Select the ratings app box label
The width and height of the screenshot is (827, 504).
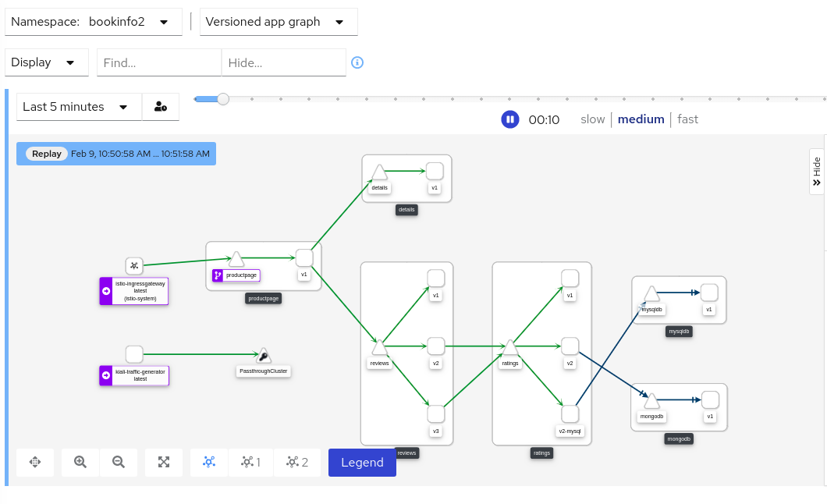click(541, 453)
